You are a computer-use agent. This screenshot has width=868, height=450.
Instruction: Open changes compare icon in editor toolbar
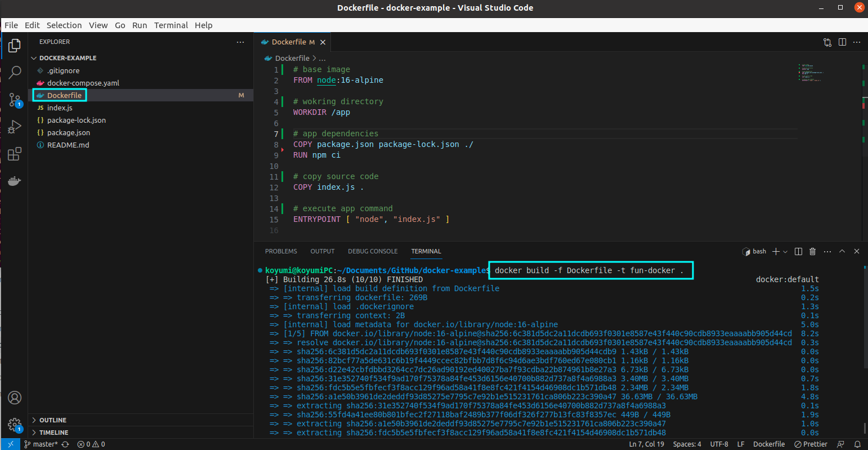[x=827, y=42]
